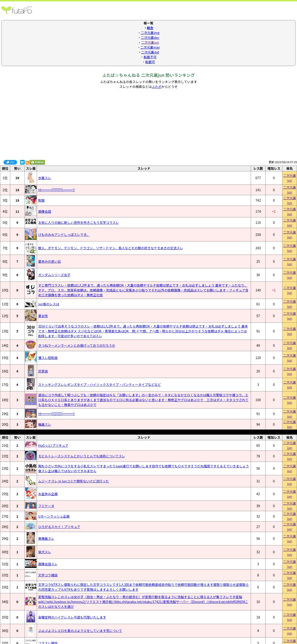
Task: Click the page title 二次元裏jun 勢いランキング
Action: (x=148, y=75)
